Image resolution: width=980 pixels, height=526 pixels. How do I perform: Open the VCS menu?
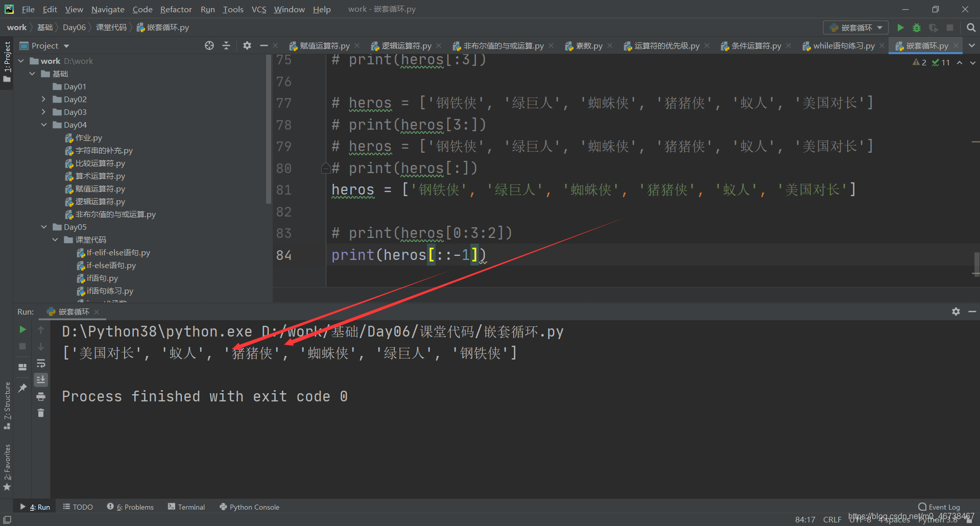point(259,9)
